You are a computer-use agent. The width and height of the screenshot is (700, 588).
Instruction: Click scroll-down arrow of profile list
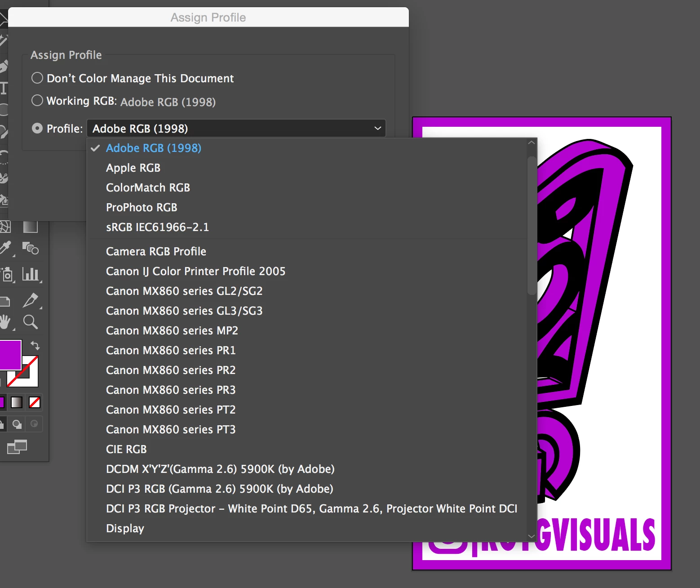point(532,536)
